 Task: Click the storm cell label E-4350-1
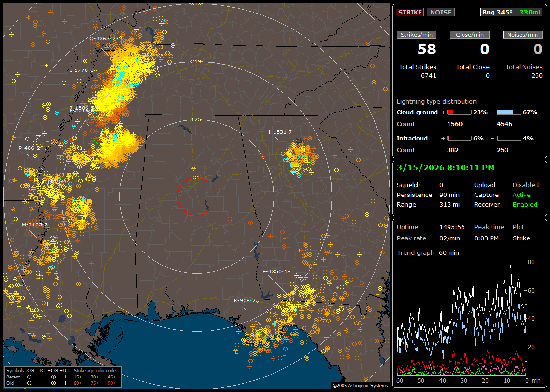(275, 271)
